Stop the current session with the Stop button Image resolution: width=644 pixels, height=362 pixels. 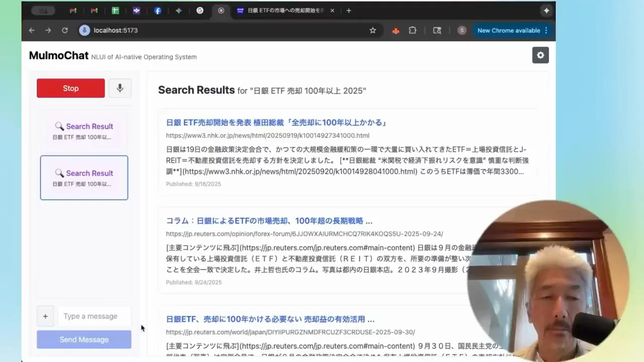pos(71,88)
